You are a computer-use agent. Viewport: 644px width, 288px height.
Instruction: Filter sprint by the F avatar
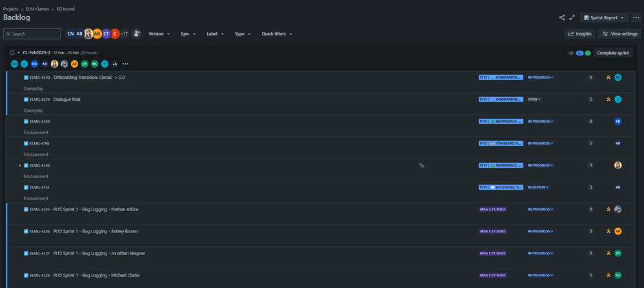pyautogui.click(x=105, y=64)
